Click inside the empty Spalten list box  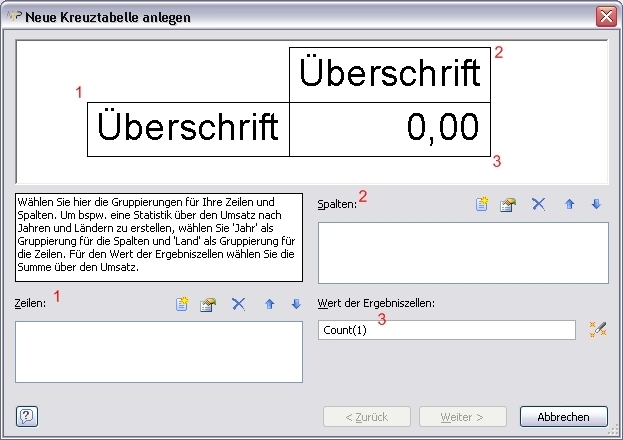coord(462,252)
